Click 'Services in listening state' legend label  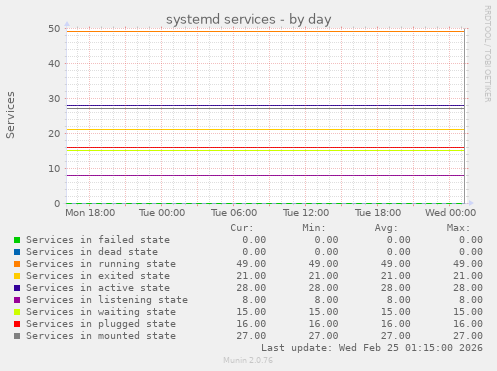107,300
